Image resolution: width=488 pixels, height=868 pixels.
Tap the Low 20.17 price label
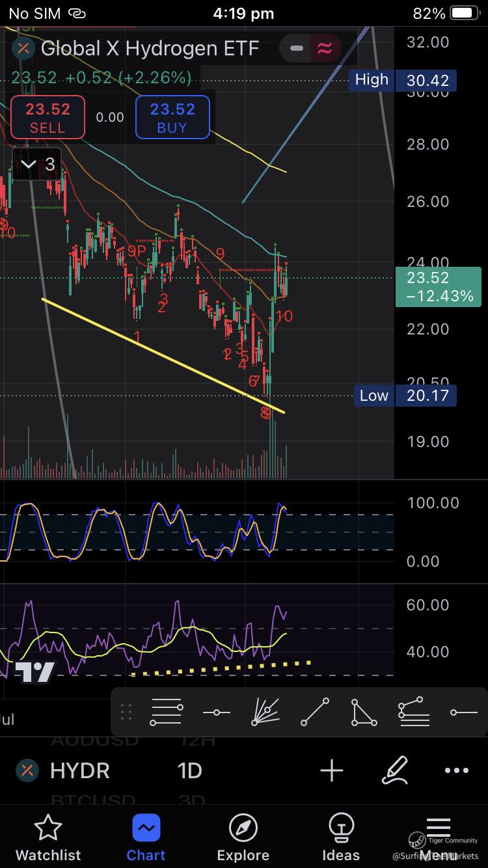pos(405,396)
